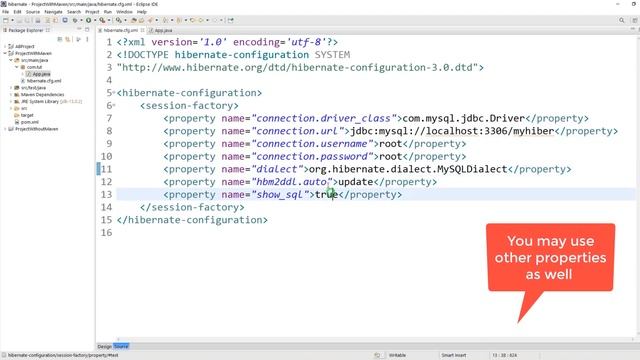640x360 pixels.
Task: Collapse the src/main/java folder
Action: 11,60
